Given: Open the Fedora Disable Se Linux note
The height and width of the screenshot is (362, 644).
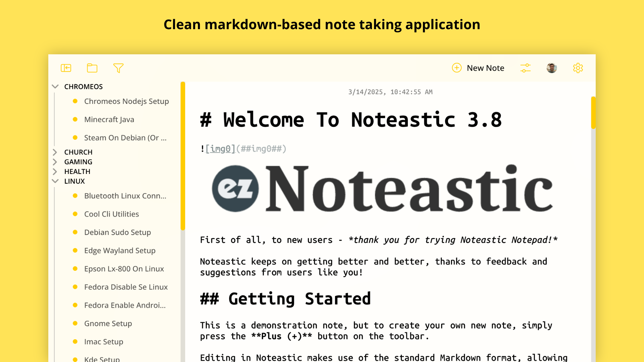Looking at the screenshot, I should point(126,287).
